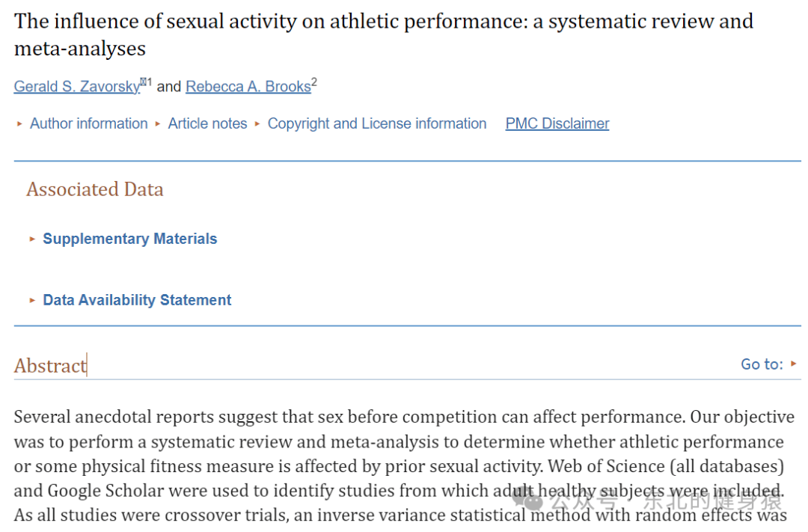Click the arrow icon beside Data Availability Statement
808x532 pixels.
(32, 300)
